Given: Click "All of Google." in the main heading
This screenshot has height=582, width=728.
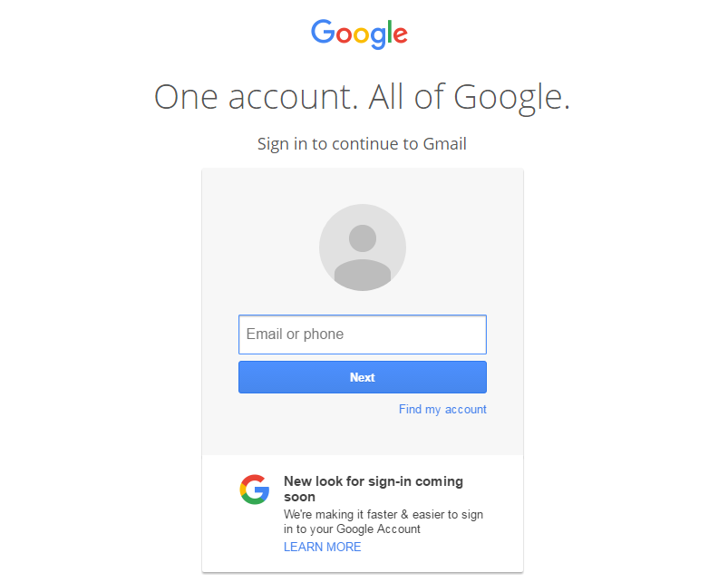Looking at the screenshot, I should click(470, 95).
